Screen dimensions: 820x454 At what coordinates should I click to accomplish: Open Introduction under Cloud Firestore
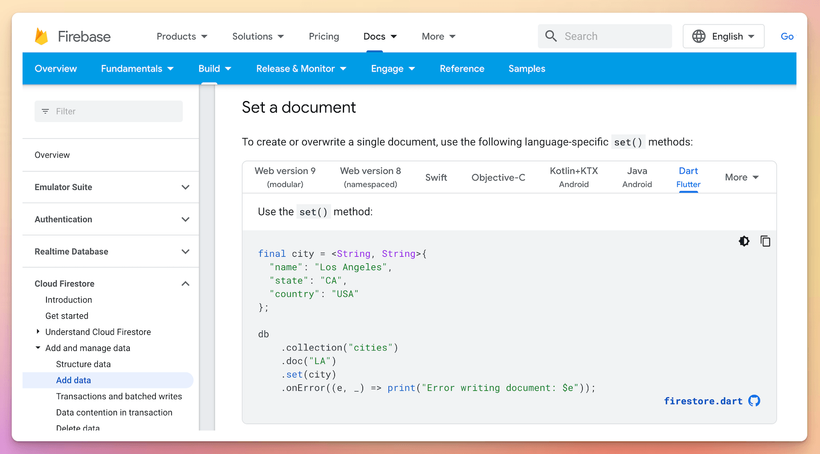(x=69, y=300)
